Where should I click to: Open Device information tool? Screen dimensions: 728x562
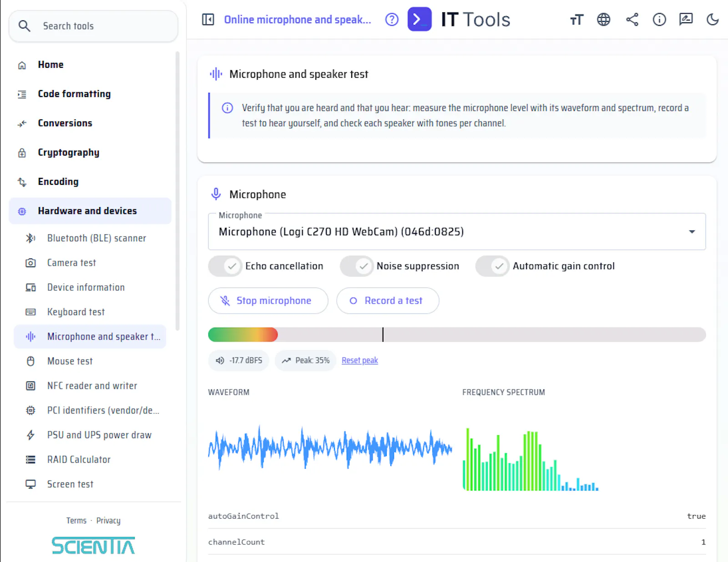[x=90, y=287]
